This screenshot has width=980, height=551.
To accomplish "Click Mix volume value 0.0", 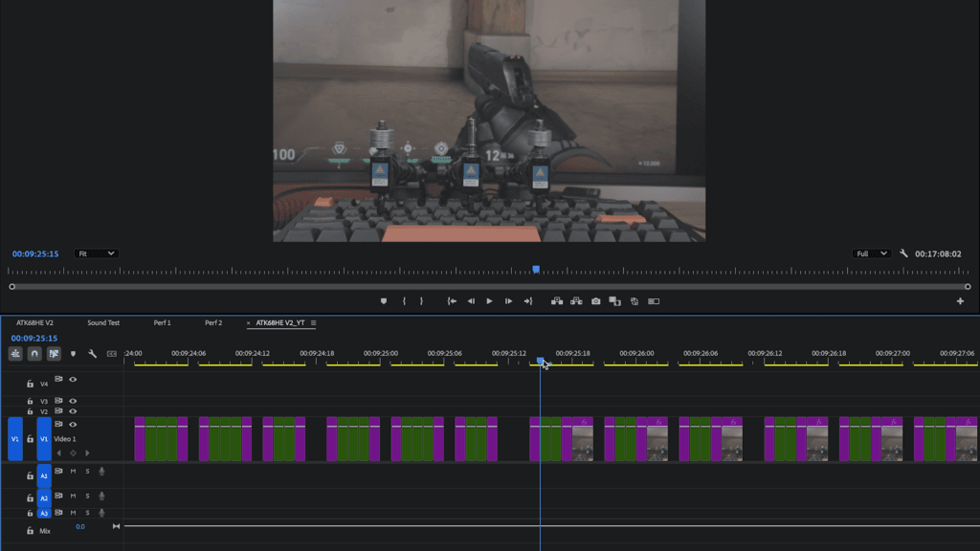I will pyautogui.click(x=80, y=527).
